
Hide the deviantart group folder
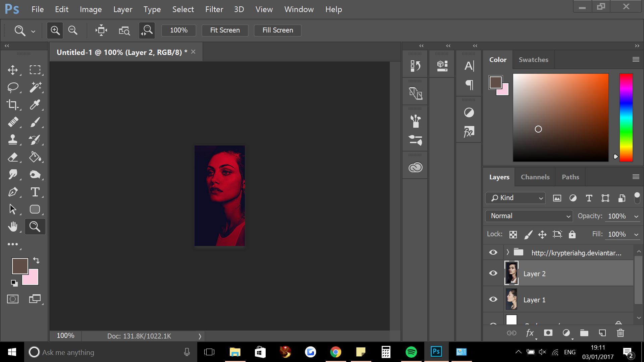click(493, 252)
